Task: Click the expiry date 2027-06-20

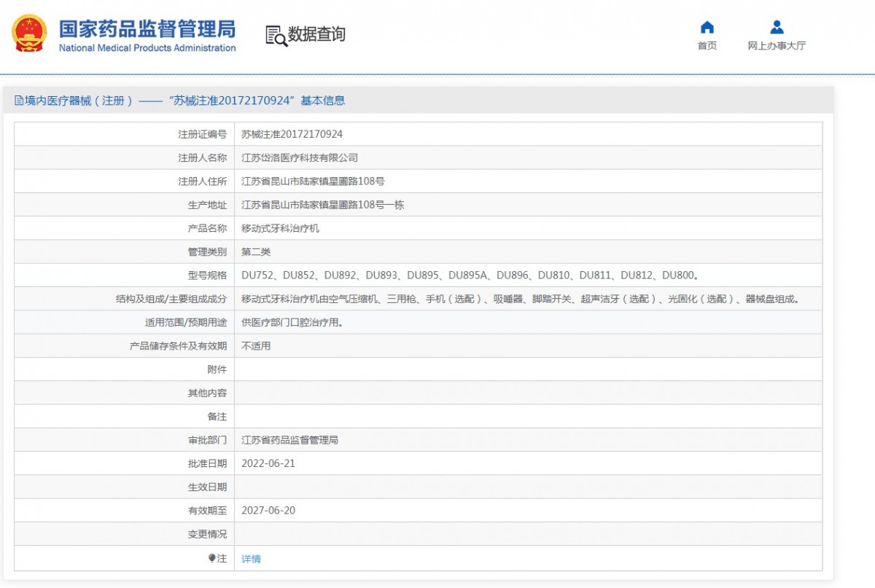Action: 268,510
